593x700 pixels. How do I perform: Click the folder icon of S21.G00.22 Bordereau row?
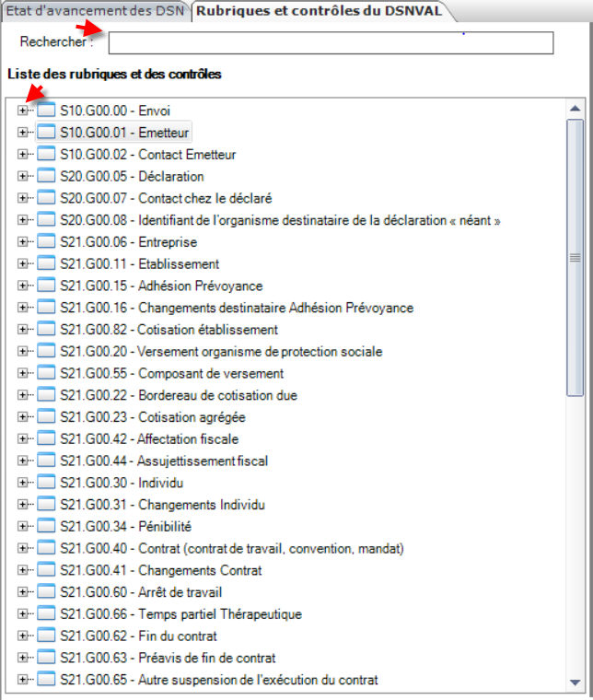click(46, 394)
